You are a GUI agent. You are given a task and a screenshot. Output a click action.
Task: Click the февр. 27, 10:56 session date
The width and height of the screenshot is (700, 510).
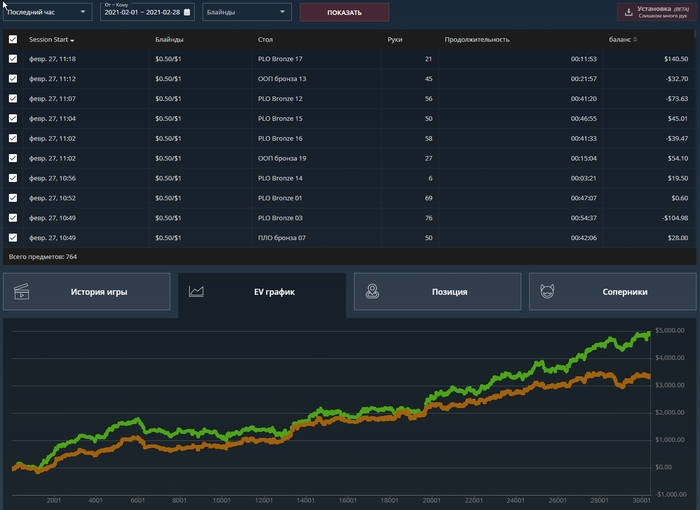pyautogui.click(x=52, y=178)
